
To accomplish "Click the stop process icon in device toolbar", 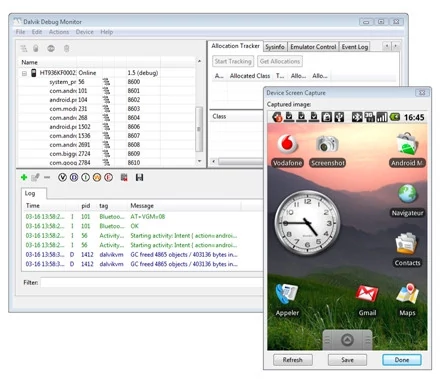I will pyautogui.click(x=51, y=49).
